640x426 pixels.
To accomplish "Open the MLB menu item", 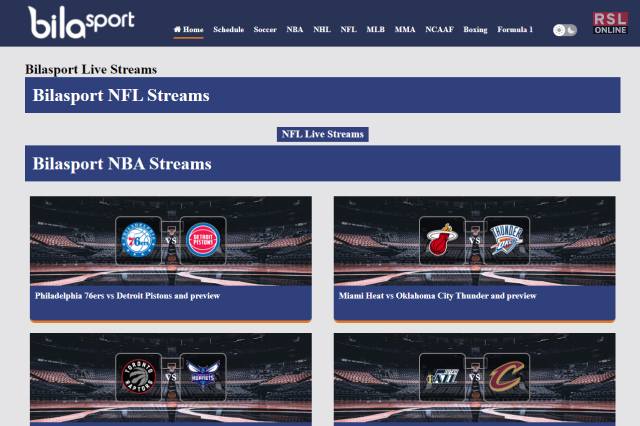I will (376, 29).
